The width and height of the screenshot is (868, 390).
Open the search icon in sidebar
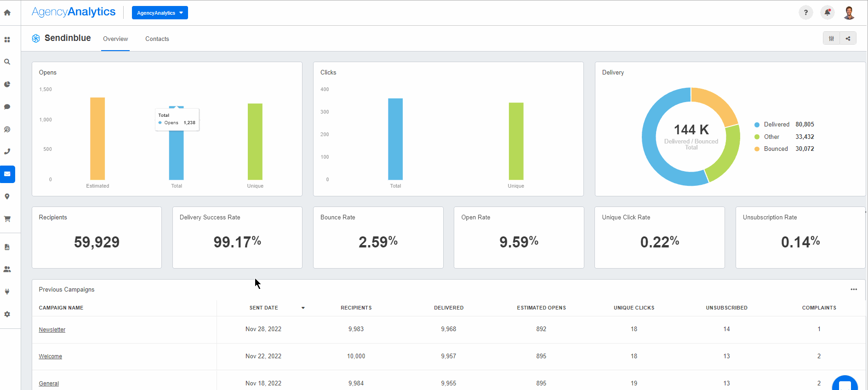7,62
